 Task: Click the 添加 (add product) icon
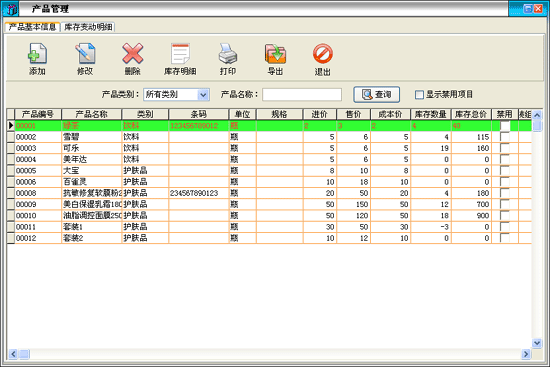pyautogui.click(x=37, y=54)
